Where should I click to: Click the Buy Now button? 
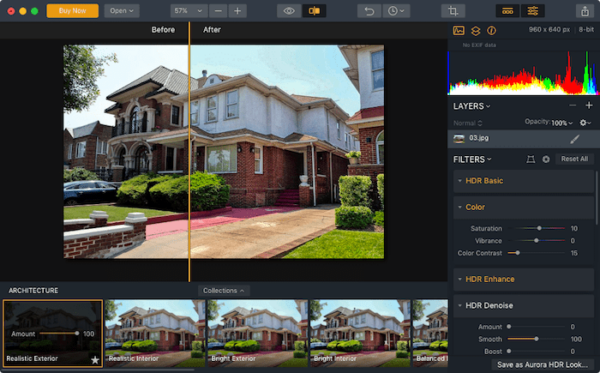(x=72, y=11)
